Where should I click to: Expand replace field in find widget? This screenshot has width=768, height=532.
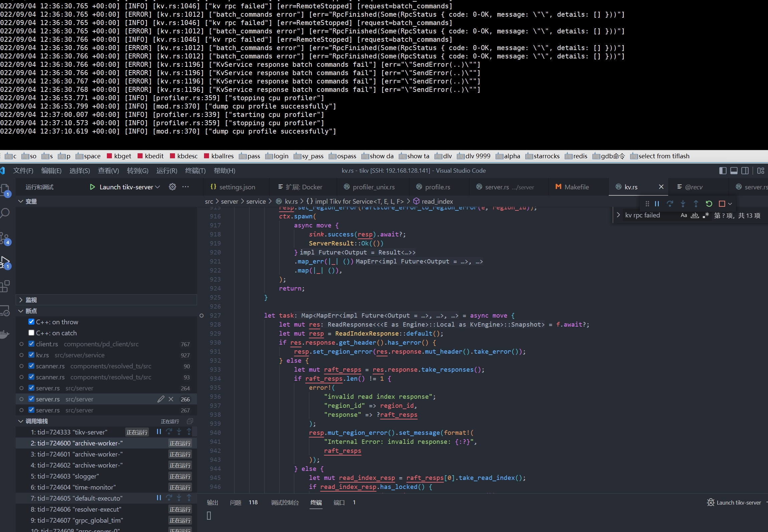coord(618,215)
